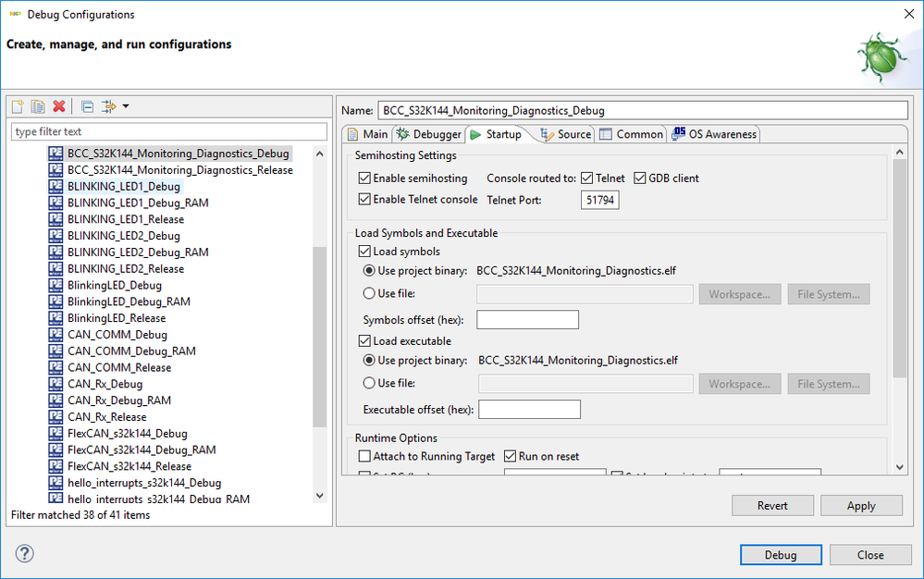Image resolution: width=924 pixels, height=579 pixels.
Task: Open the OS Awareness tab
Action: pyautogui.click(x=714, y=134)
